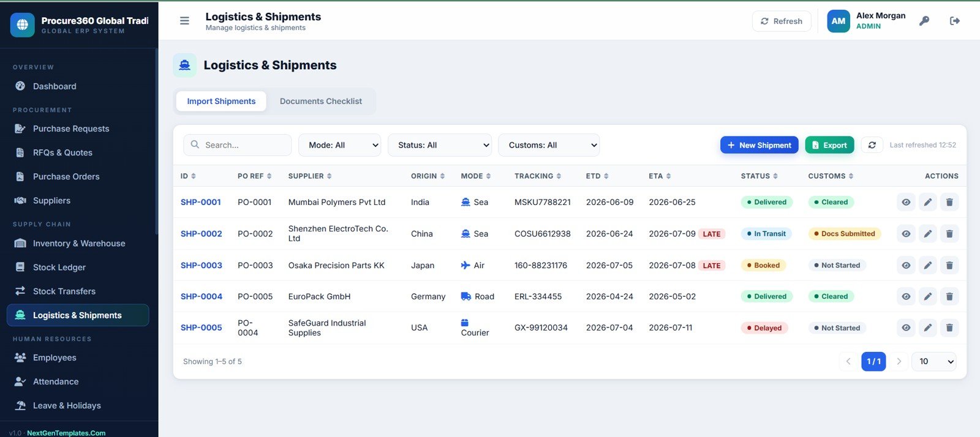Click the truck icon in SHP-0004 row

pyautogui.click(x=466, y=296)
